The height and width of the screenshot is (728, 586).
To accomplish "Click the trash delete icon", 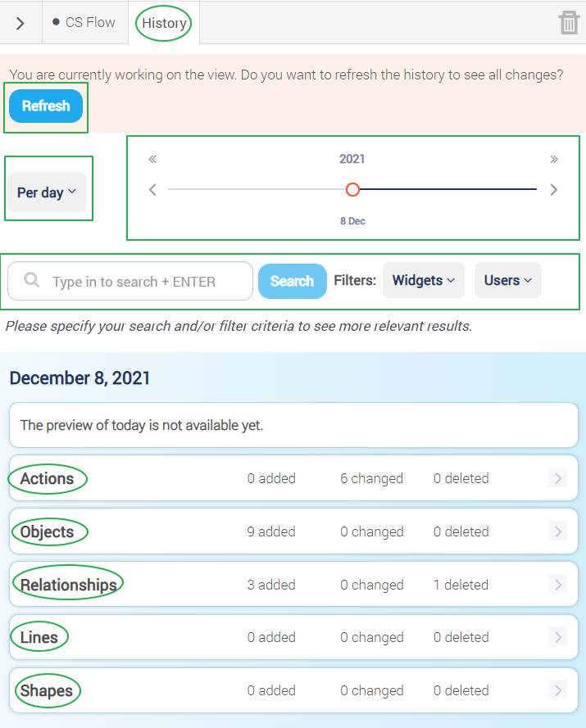I will (569, 22).
